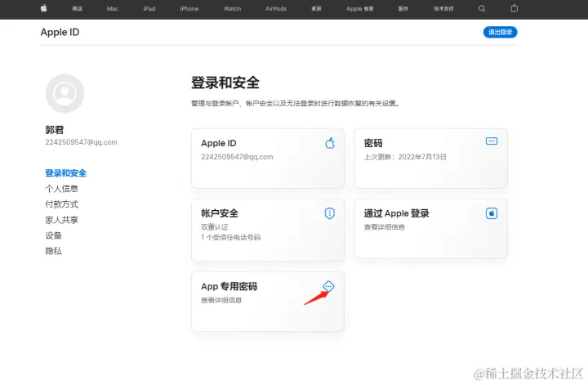
Task: Open the 商店 menu item
Action: point(78,9)
